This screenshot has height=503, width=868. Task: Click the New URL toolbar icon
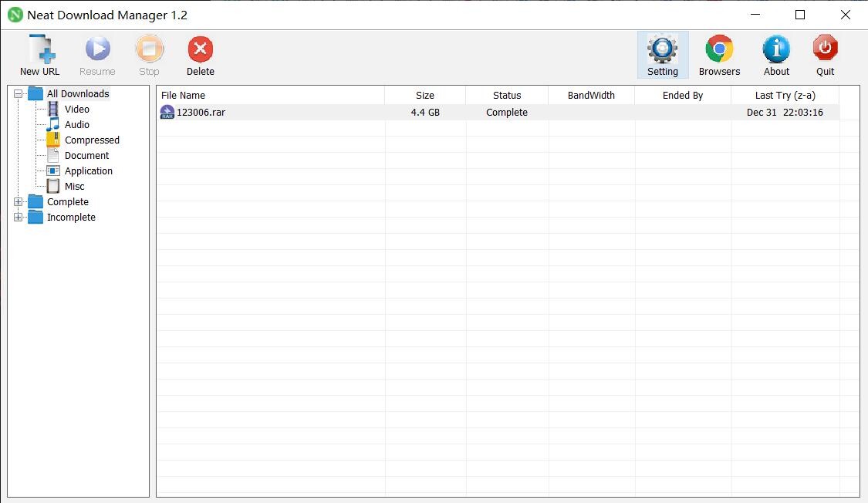point(40,49)
